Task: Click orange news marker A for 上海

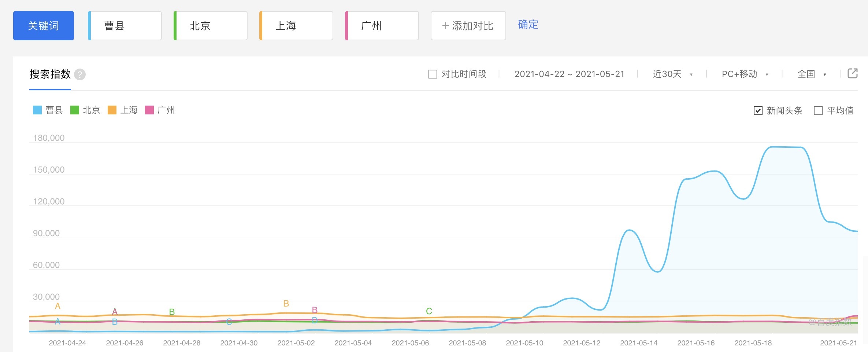Action: pyautogui.click(x=58, y=306)
